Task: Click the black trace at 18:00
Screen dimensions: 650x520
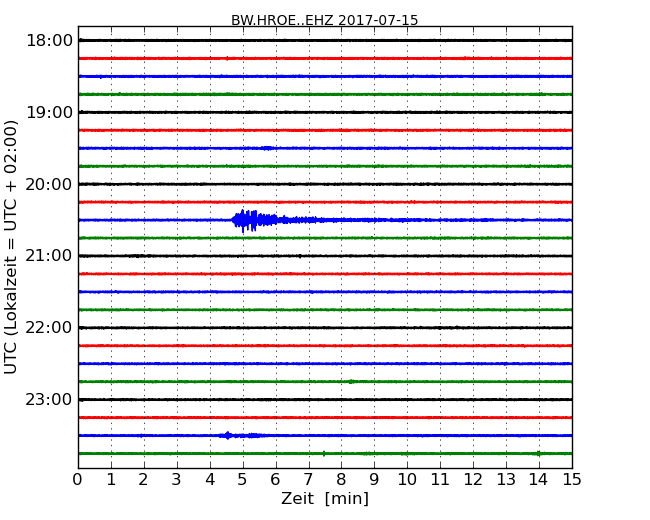Action: click(x=325, y=40)
